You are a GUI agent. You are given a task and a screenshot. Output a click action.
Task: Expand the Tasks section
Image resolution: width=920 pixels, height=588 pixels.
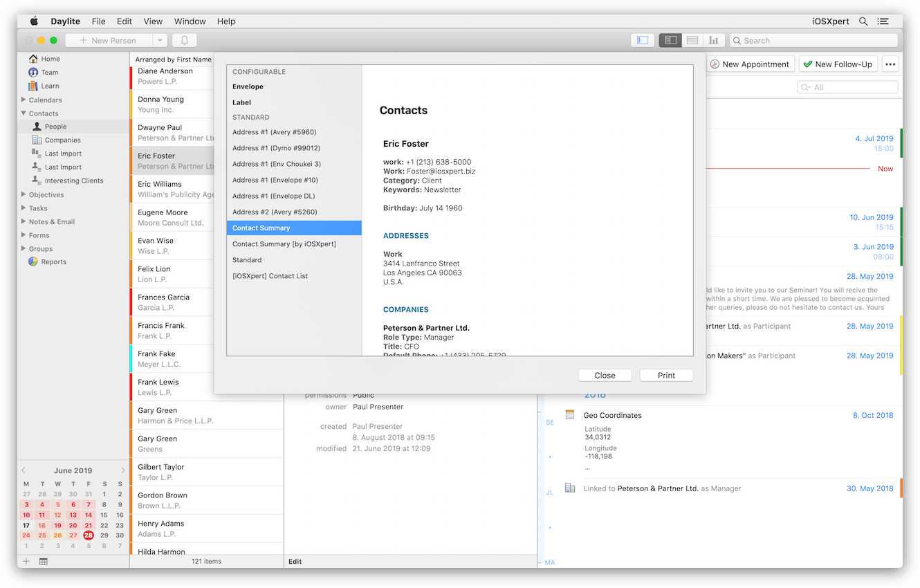point(24,208)
